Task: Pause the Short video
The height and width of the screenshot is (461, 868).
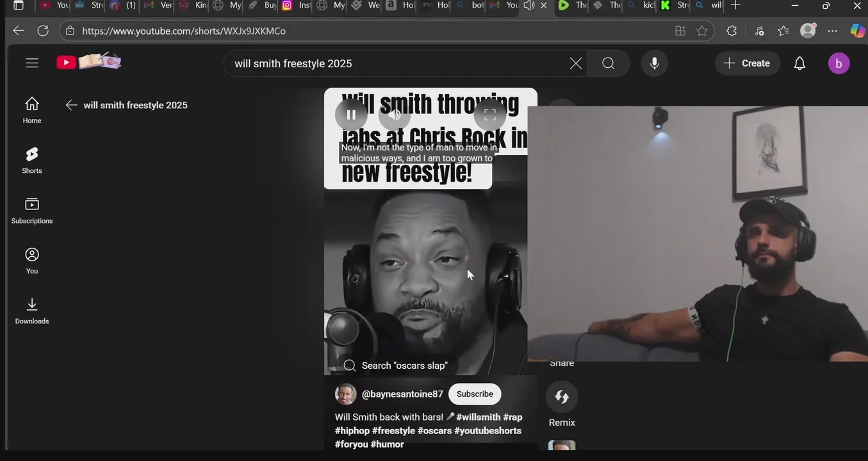Action: (351, 115)
